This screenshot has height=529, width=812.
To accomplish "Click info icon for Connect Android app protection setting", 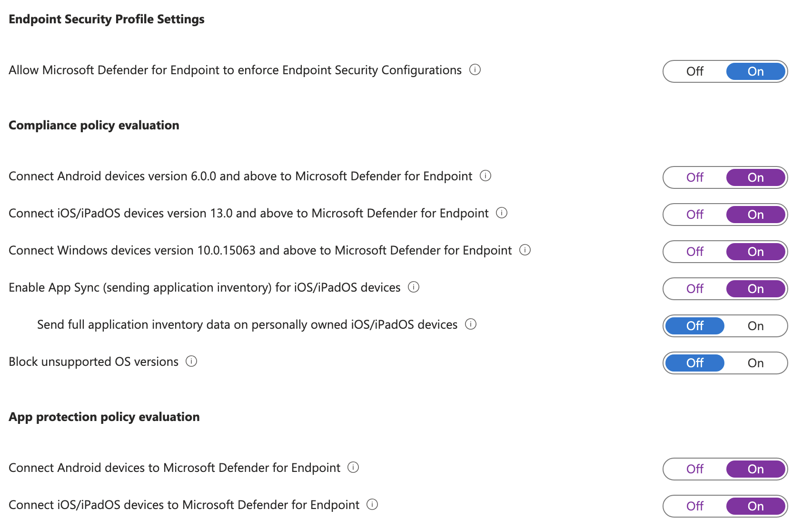I will point(353,468).
